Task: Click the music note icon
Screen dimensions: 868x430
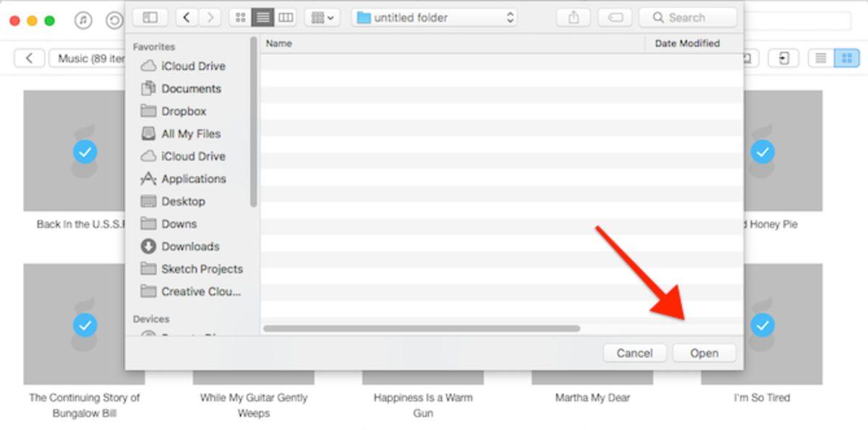Action: [x=83, y=20]
